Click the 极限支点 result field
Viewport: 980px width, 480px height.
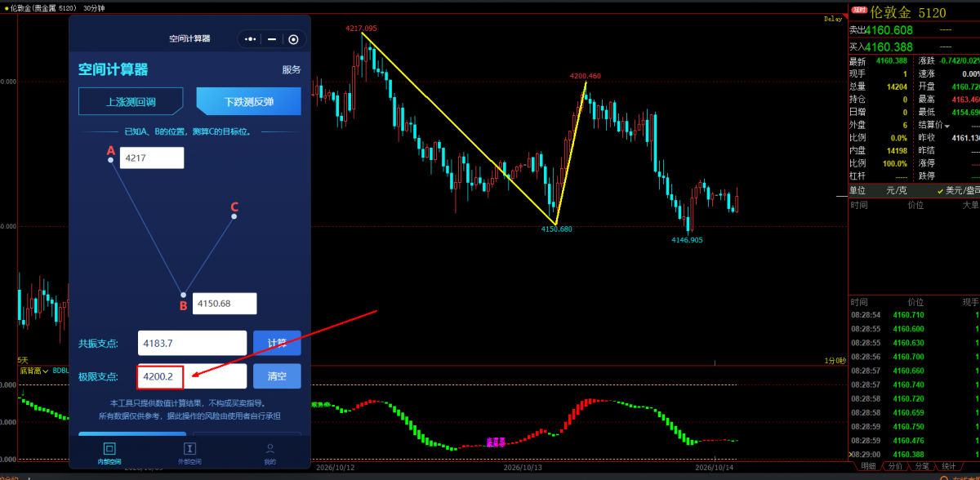point(191,376)
